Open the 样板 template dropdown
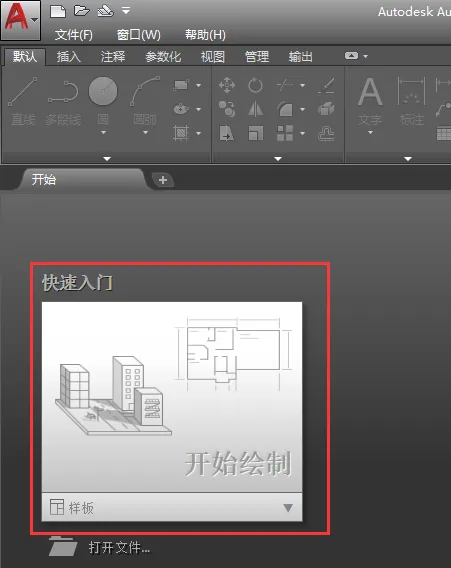 pyautogui.click(x=172, y=507)
